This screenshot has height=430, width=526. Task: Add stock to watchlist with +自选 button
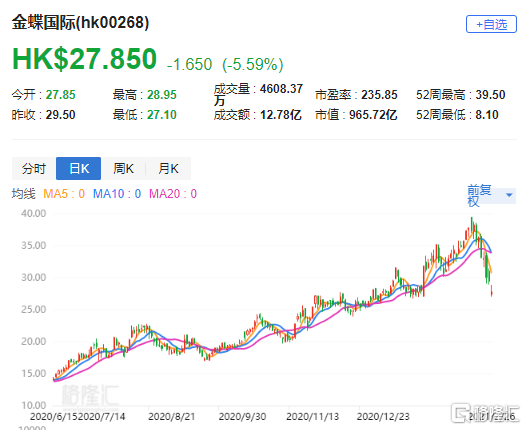click(491, 24)
